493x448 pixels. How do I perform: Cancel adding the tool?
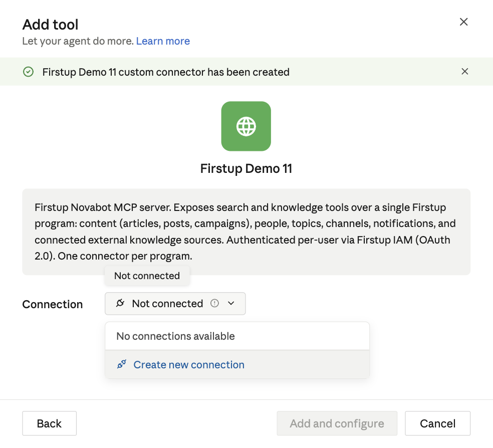click(438, 423)
